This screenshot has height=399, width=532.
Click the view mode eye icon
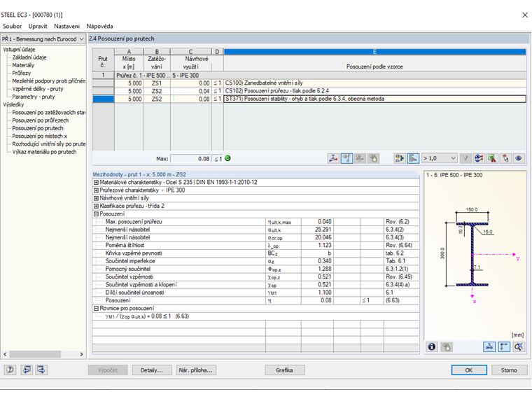[x=519, y=158]
